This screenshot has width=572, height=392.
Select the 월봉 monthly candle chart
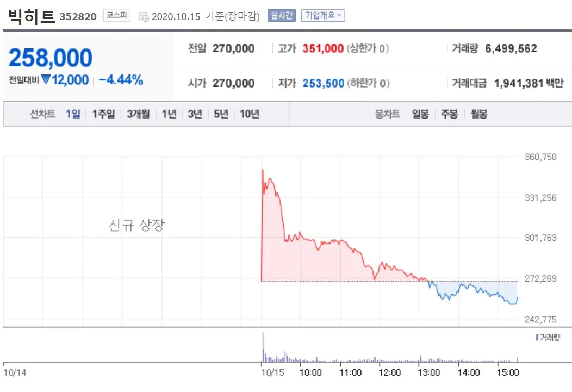coord(479,114)
